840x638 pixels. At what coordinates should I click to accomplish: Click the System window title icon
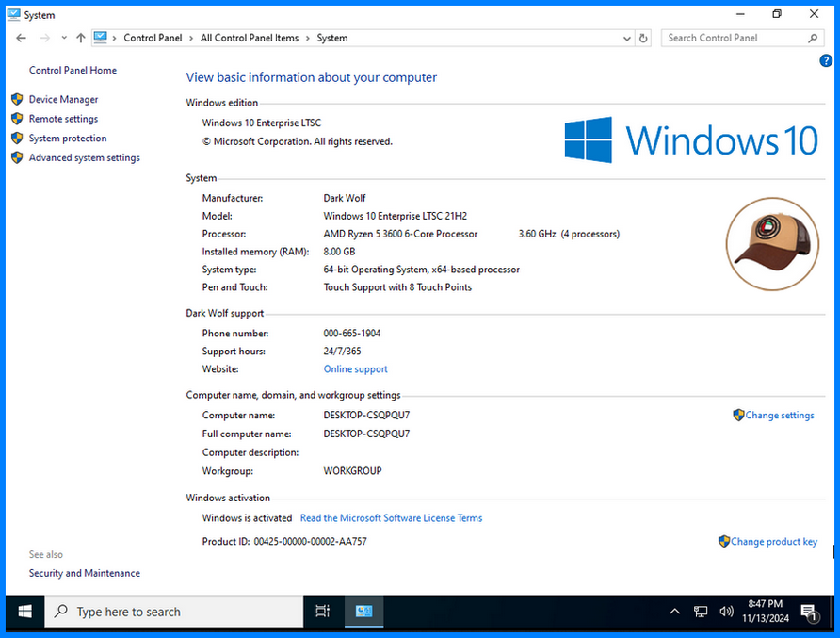pyautogui.click(x=14, y=14)
